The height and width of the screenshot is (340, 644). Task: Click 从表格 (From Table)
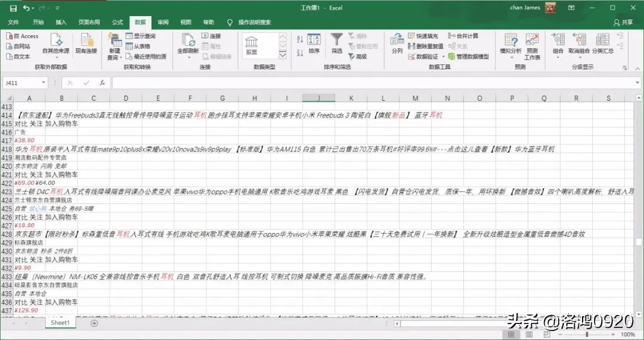click(x=138, y=47)
